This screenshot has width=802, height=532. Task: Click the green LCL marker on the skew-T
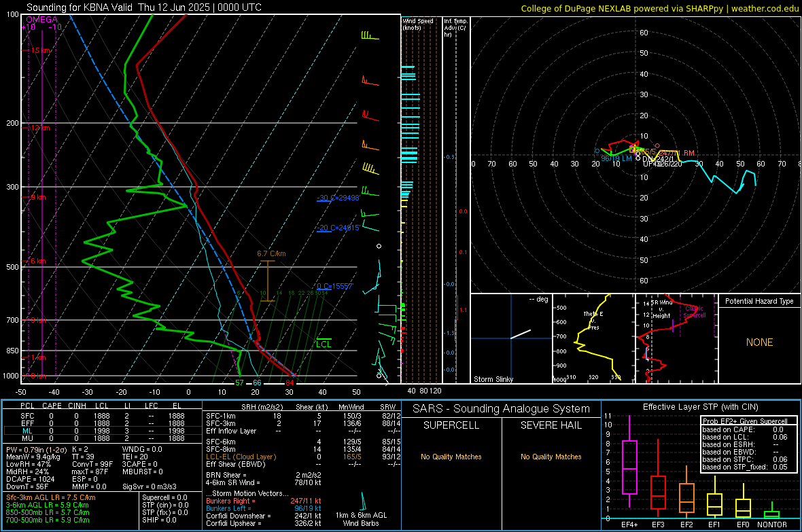(324, 344)
